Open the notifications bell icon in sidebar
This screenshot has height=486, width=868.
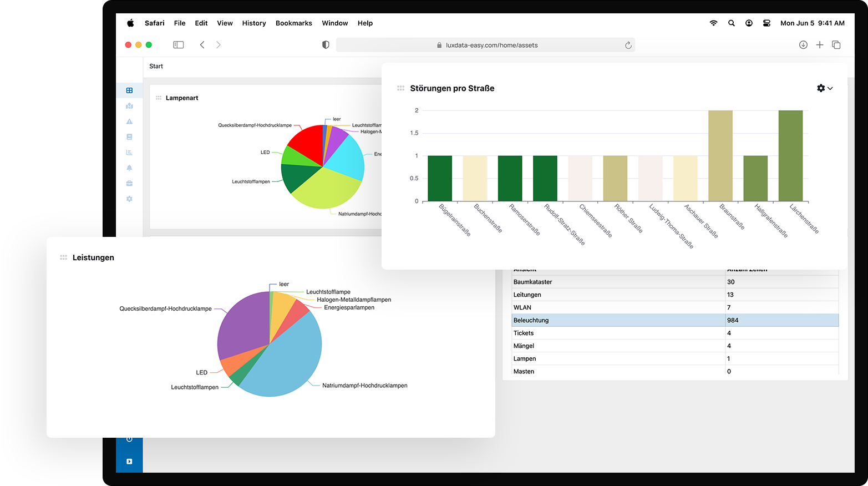click(129, 168)
